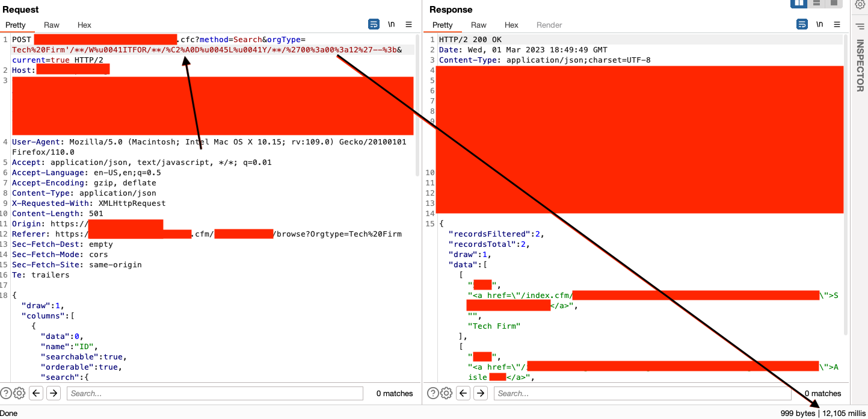Click the 'Content-Type: application/json' request header
Viewport: 868px width, 419px height.
(x=84, y=193)
